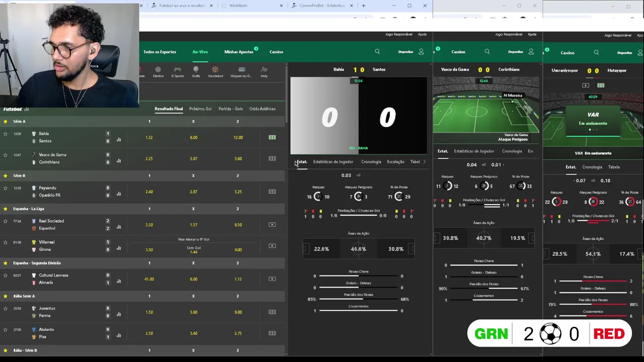Toggle favorite star for Juventus match
This screenshot has width=644, height=362.
tap(6, 309)
